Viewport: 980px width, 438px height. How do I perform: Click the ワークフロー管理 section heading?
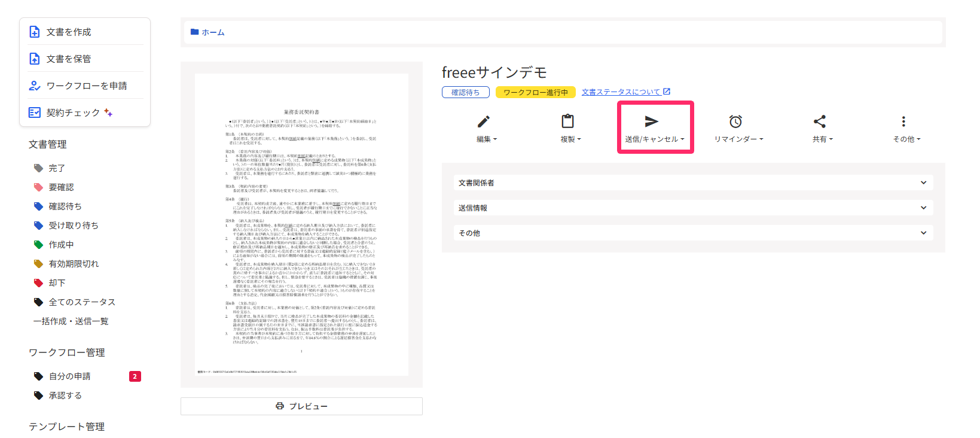point(67,352)
